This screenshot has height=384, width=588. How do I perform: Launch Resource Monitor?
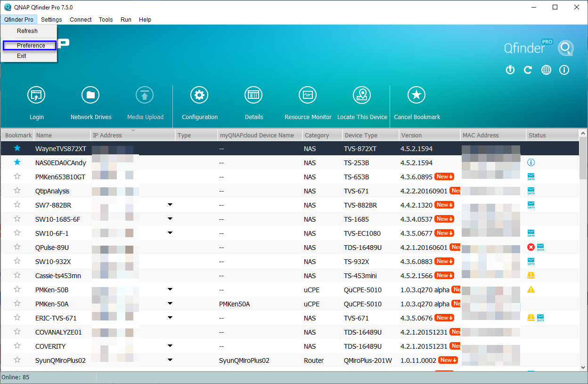coord(308,96)
